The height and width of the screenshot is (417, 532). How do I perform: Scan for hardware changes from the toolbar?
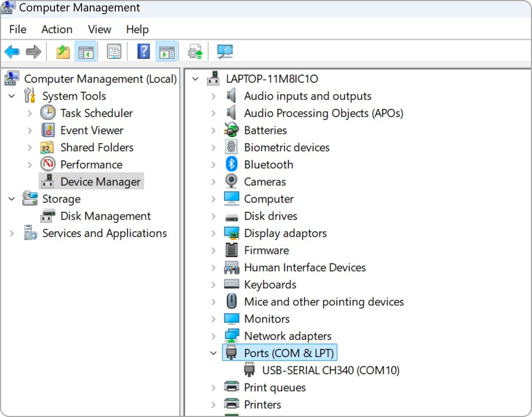click(x=225, y=51)
